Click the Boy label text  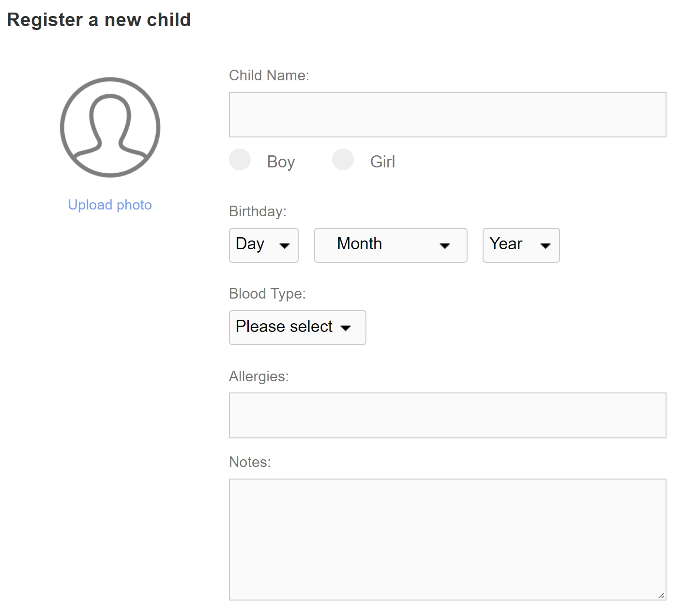[281, 161]
